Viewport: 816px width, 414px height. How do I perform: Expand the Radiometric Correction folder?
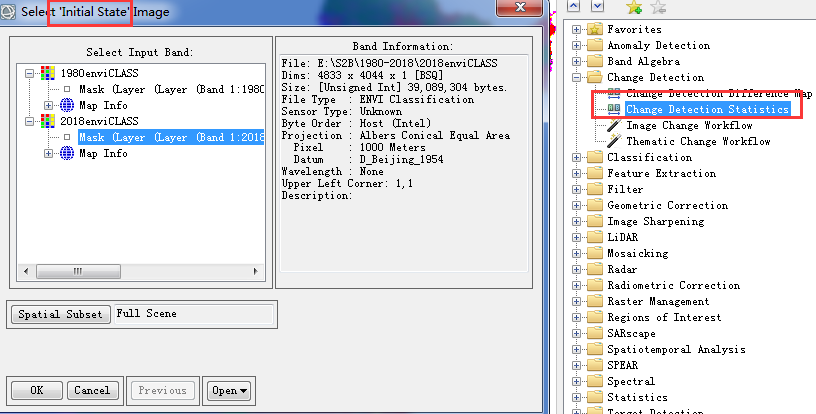click(x=576, y=286)
